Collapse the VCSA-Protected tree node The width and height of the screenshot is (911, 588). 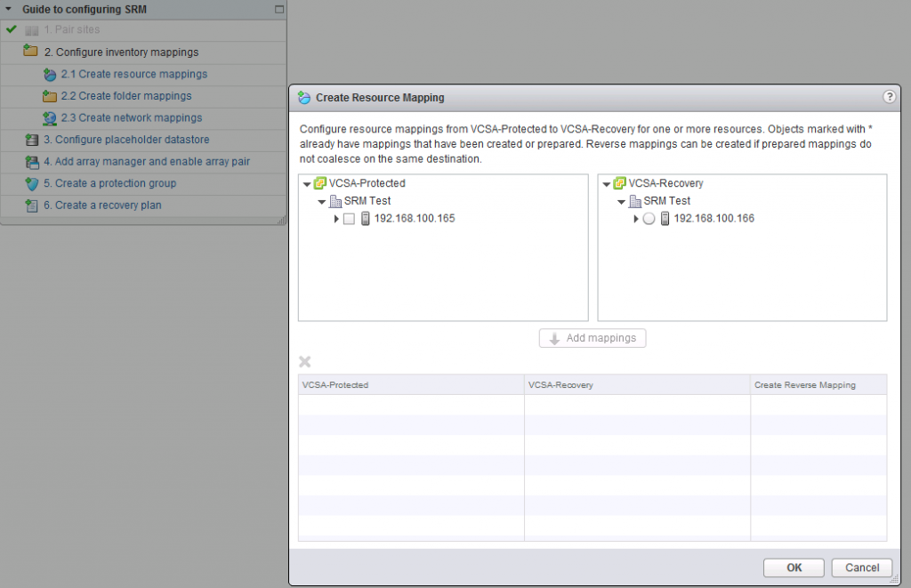[x=307, y=184]
